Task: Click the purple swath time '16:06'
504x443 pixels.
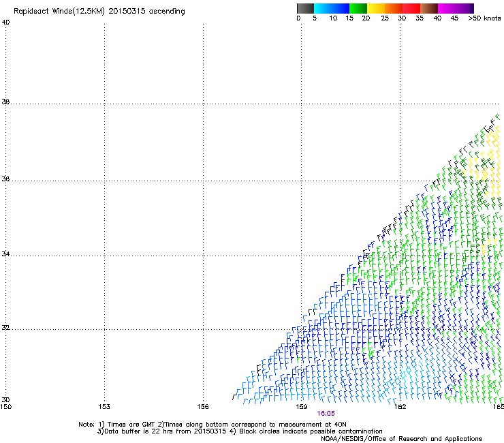Action: tap(326, 414)
